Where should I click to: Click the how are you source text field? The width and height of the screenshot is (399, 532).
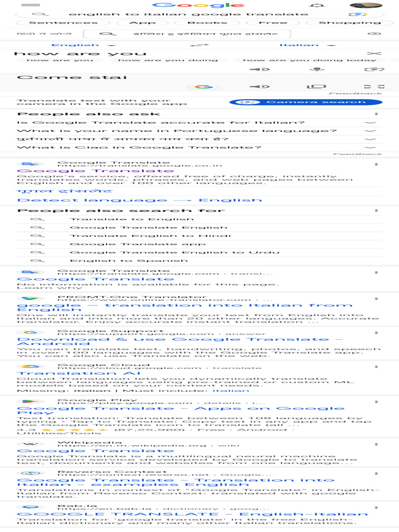[x=81, y=54]
